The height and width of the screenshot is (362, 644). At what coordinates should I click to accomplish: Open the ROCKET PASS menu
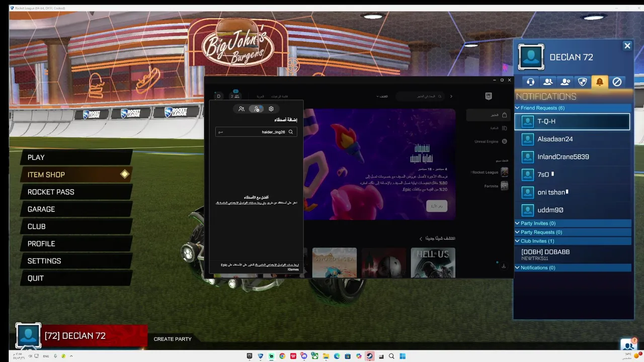75,192
